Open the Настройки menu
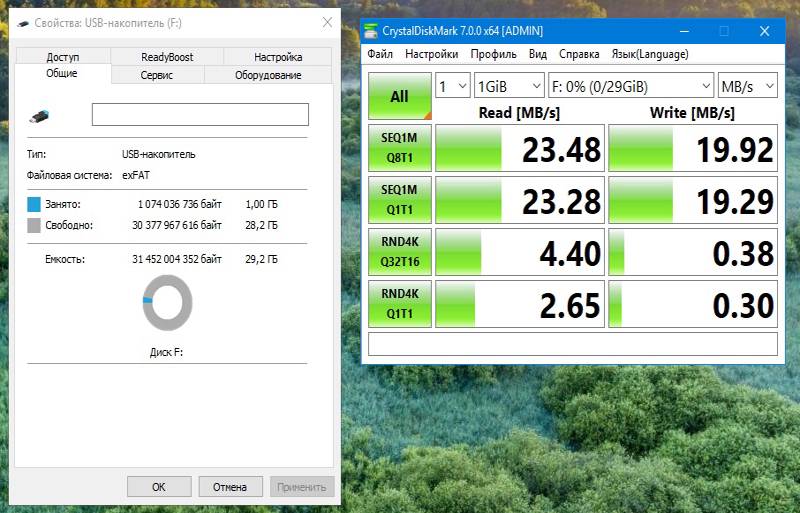The image size is (800, 513). point(432,54)
